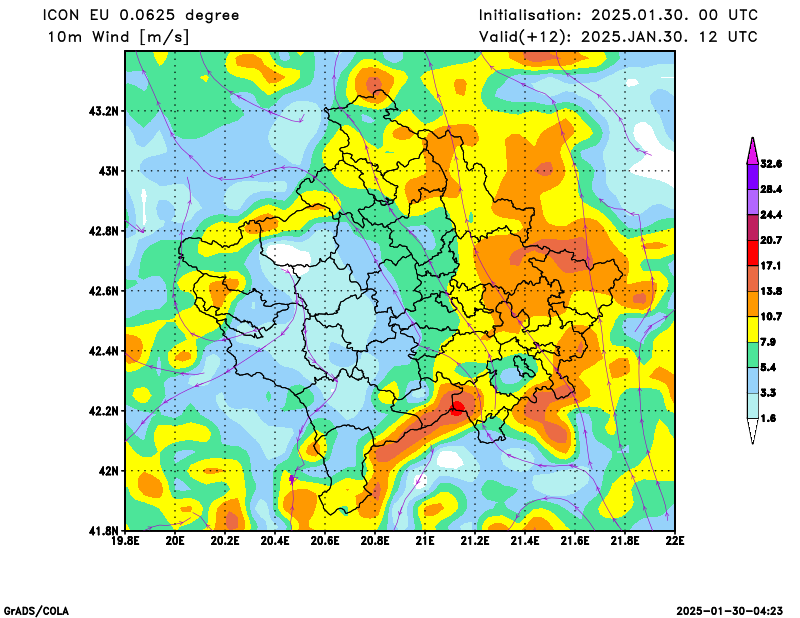
Task: Pick the bright red legend band below 20.7
Action: 753,253
